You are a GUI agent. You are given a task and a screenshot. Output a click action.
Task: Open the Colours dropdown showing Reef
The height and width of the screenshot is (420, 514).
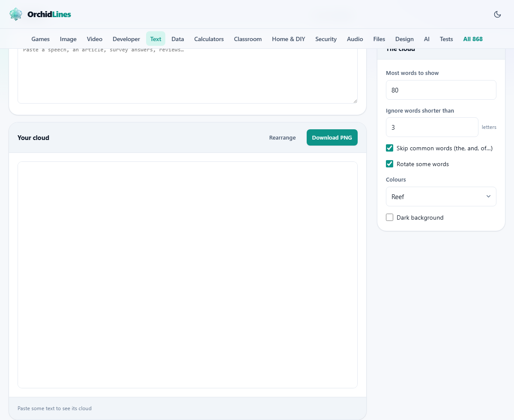point(441,197)
